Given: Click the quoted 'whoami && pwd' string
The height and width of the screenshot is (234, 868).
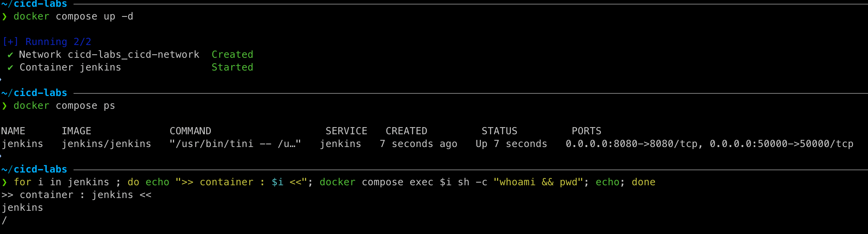Looking at the screenshot, I should click(538, 182).
